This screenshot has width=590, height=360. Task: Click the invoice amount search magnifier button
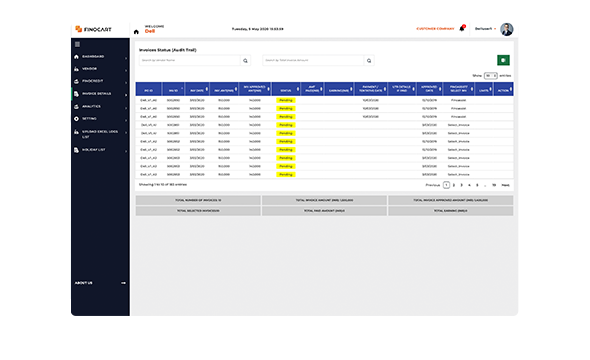click(x=369, y=61)
